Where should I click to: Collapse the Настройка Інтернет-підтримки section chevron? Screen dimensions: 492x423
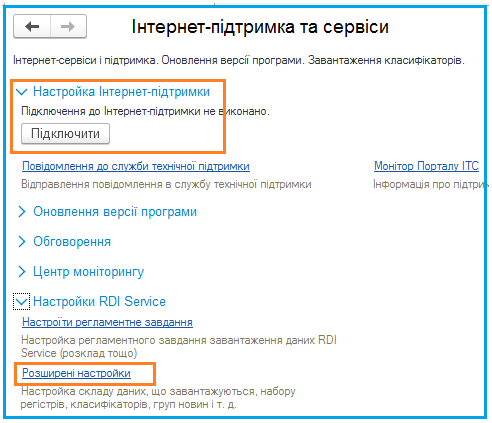(x=22, y=92)
